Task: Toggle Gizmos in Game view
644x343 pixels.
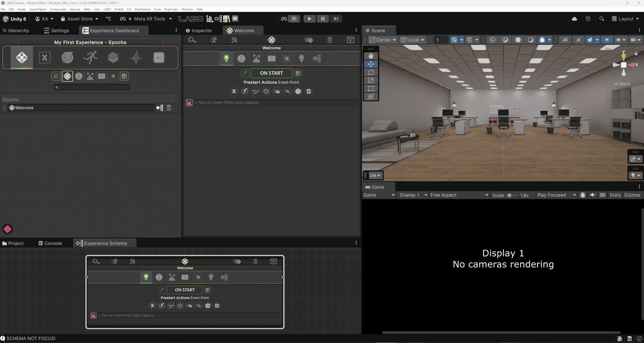Action: pyautogui.click(x=632, y=195)
